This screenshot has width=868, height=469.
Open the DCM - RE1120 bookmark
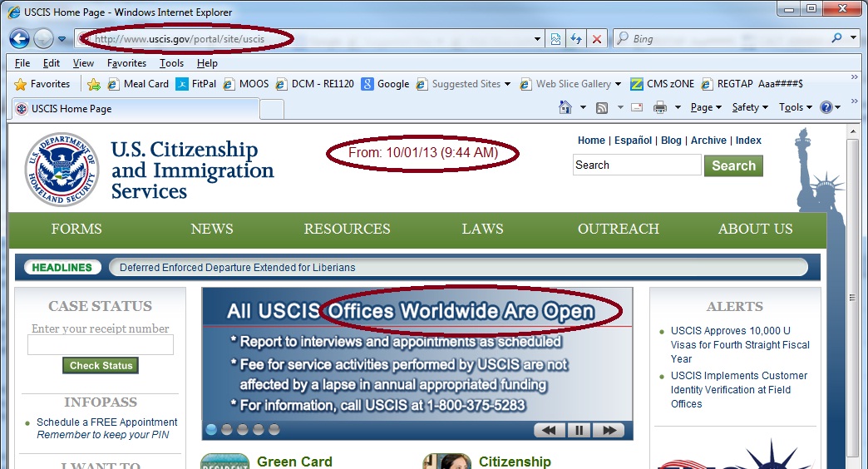click(315, 84)
